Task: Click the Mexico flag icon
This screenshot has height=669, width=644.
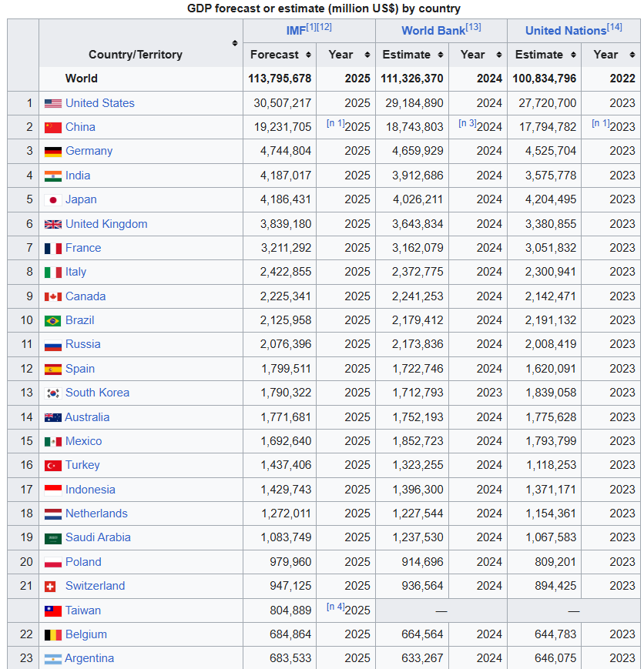Action: 53,442
